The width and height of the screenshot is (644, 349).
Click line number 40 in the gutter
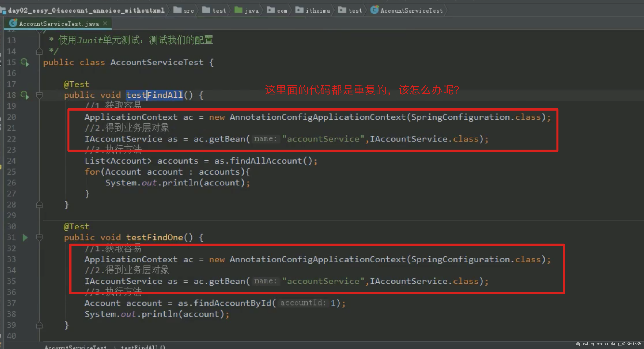(11, 336)
